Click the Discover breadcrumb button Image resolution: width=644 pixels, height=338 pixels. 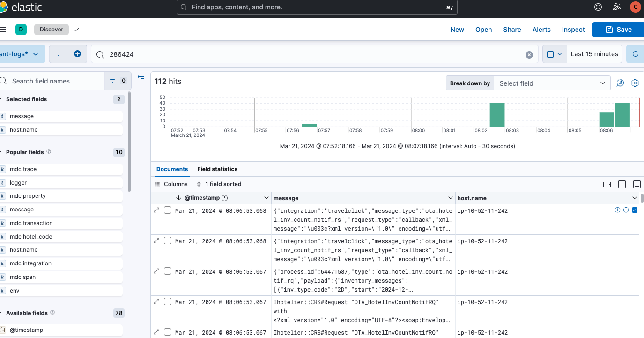click(x=52, y=30)
